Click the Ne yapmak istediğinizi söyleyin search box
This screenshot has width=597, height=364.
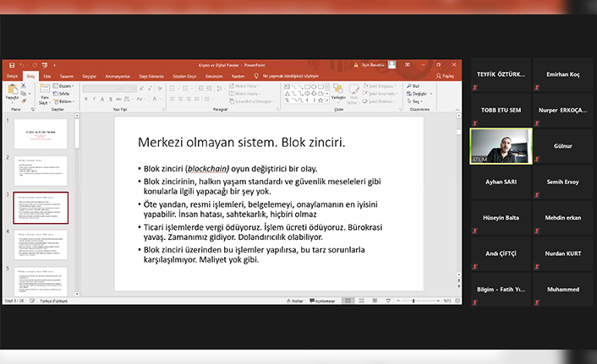tap(291, 76)
